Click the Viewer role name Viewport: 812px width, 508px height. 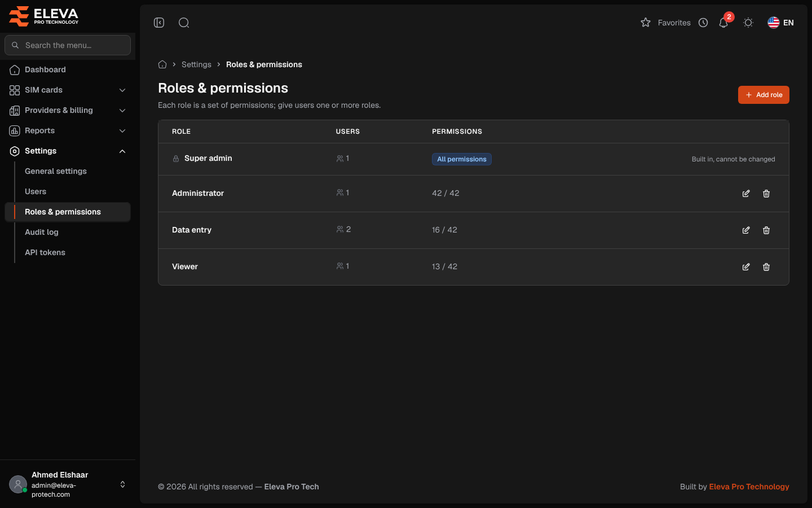click(x=185, y=266)
